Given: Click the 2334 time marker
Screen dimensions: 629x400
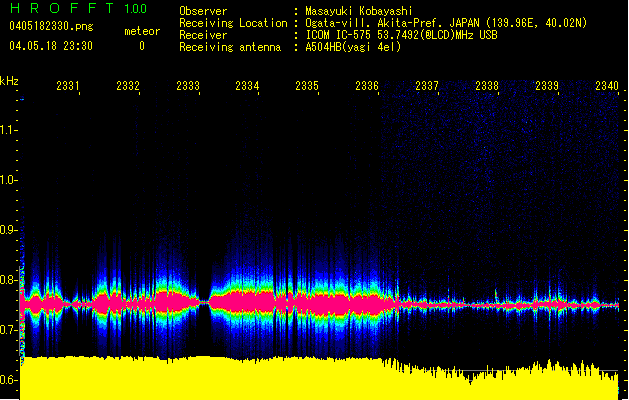Looking at the screenshot, I should 247,86.
